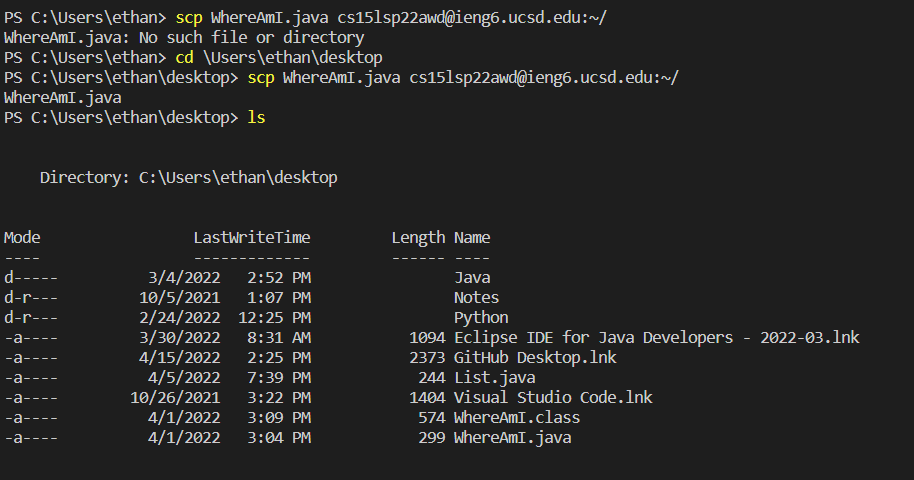The image size is (914, 480).
Task: Click the 'Mode' column header
Action: click(22, 237)
